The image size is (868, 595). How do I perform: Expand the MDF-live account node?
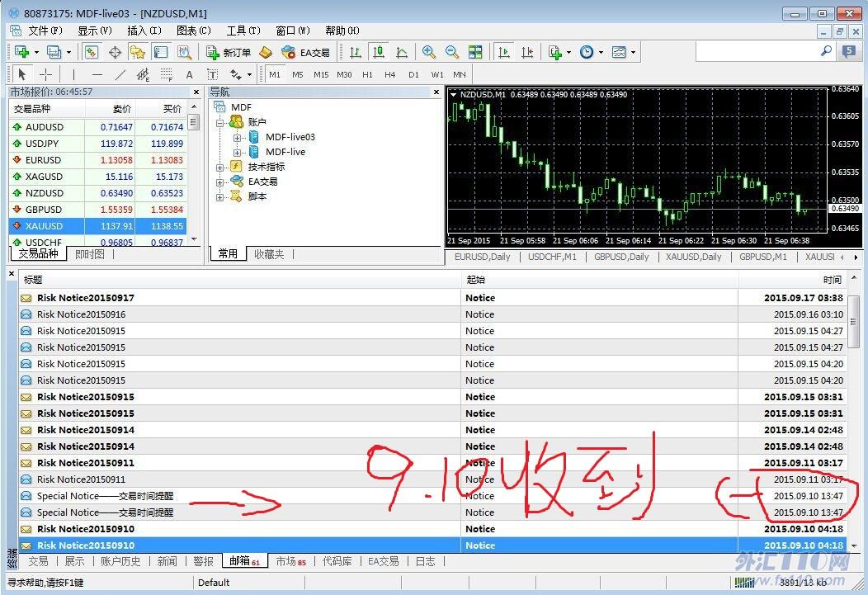click(237, 152)
